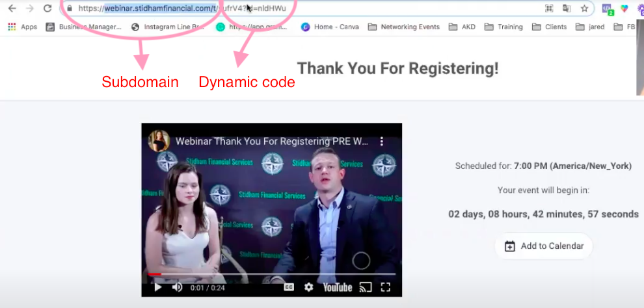Click the browser forward arrow

[x=30, y=8]
